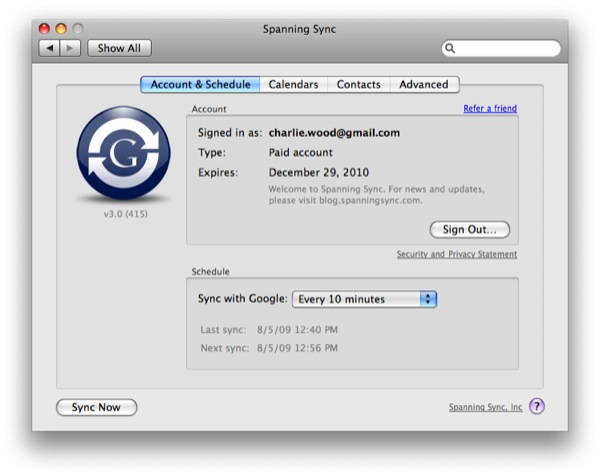
Task: Click the Paid account type text
Action: [300, 152]
